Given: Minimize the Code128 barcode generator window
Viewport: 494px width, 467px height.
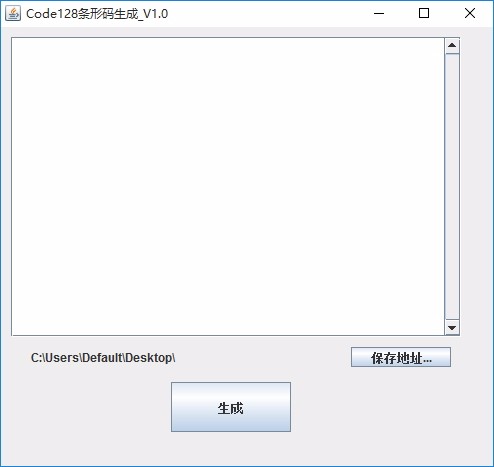Looking at the screenshot, I should pos(379,13).
